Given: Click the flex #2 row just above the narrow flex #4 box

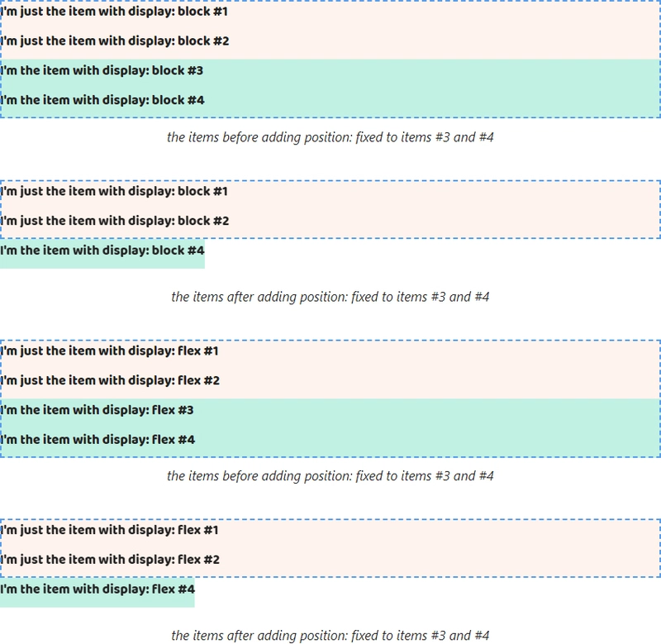Looking at the screenshot, I should 330,562.
